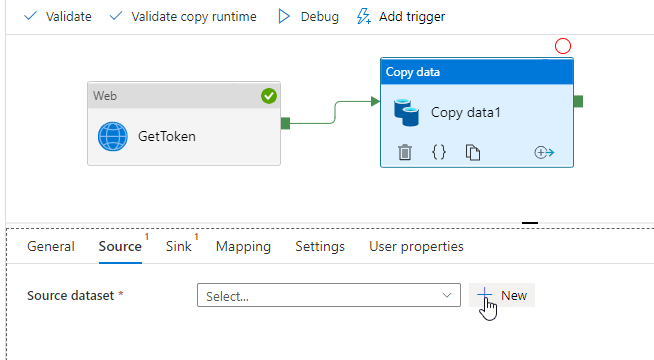Expand the Select... dropdown chevron

click(447, 295)
